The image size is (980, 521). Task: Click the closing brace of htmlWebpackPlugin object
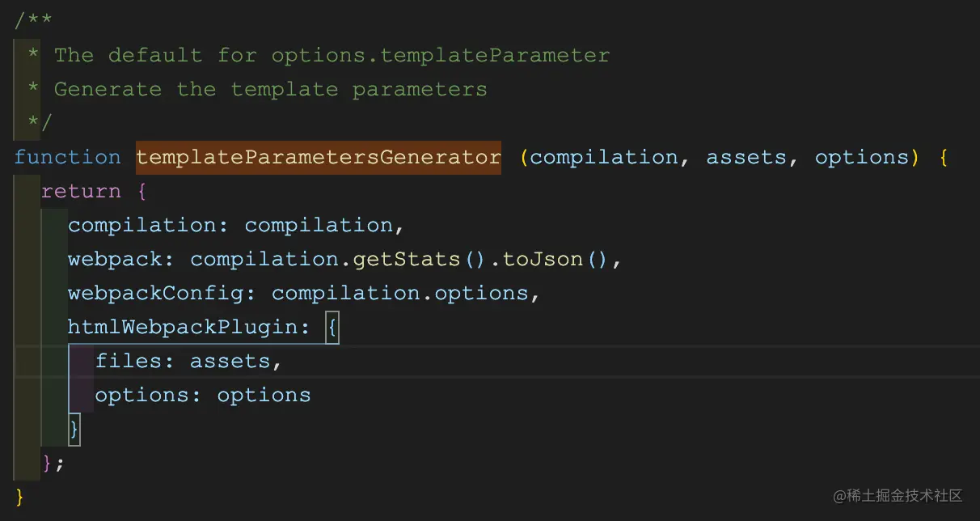coord(74,428)
